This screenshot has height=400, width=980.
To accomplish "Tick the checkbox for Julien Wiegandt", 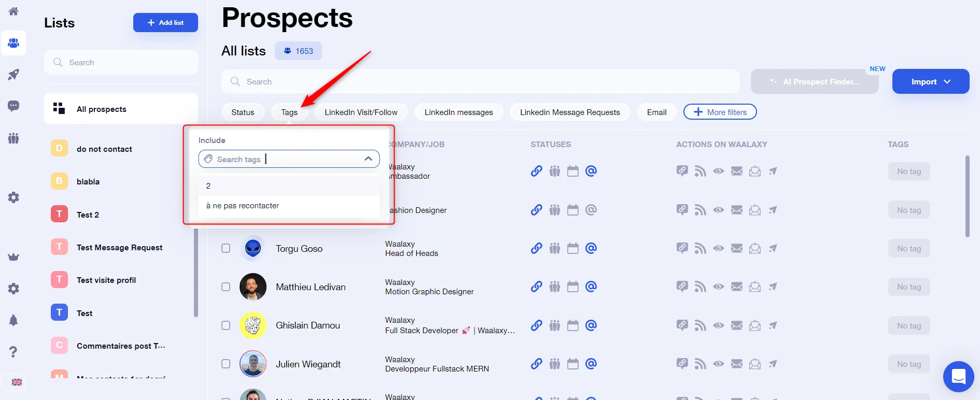I will [x=226, y=364].
